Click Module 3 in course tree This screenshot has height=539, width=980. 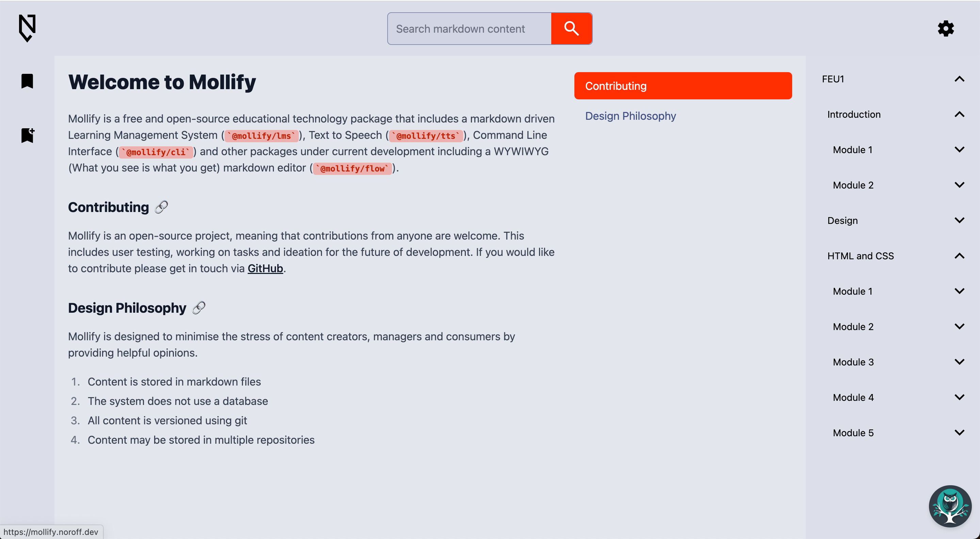coord(853,362)
